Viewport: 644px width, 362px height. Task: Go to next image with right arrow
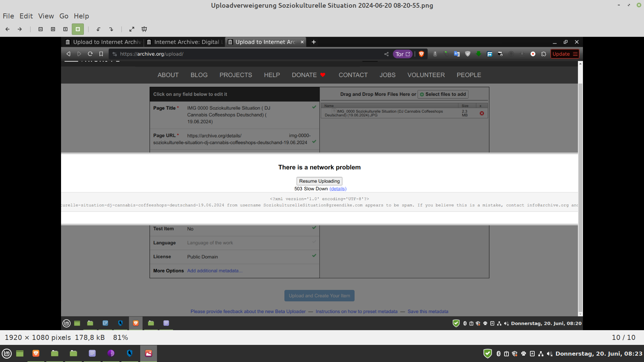20,29
